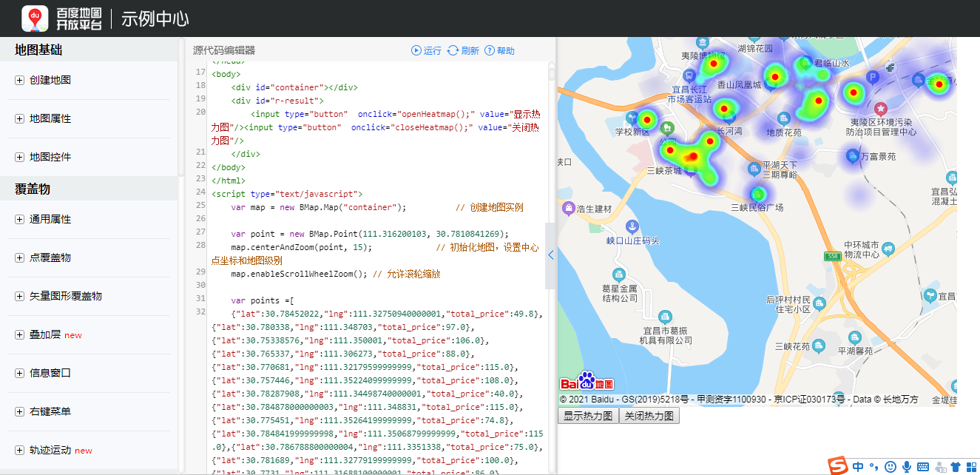Screen dimensions: 980x475
Task: Toggle Chinese 中 input mode
Action: click(858, 467)
